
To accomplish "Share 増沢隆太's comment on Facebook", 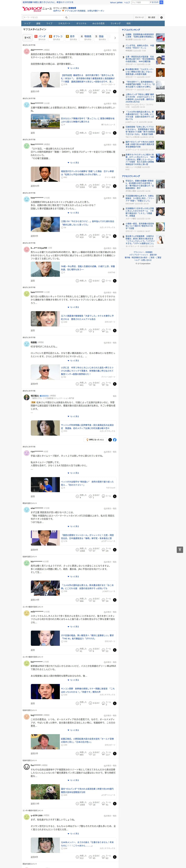I will pyautogui.click(x=115, y=440).
